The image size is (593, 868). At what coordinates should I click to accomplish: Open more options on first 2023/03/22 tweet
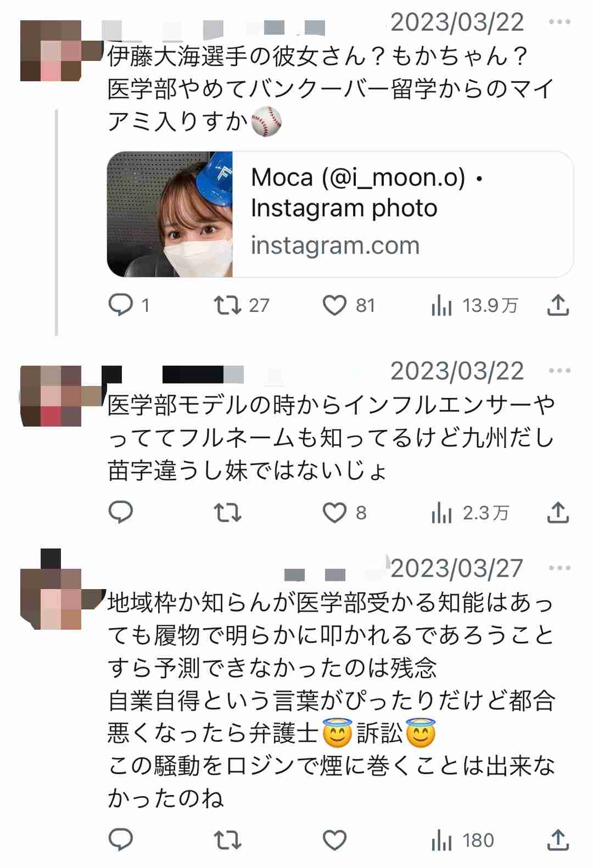click(560, 22)
